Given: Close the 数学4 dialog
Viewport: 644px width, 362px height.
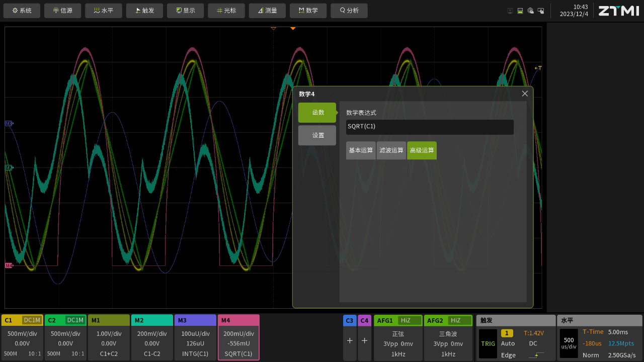Looking at the screenshot, I should (x=525, y=94).
